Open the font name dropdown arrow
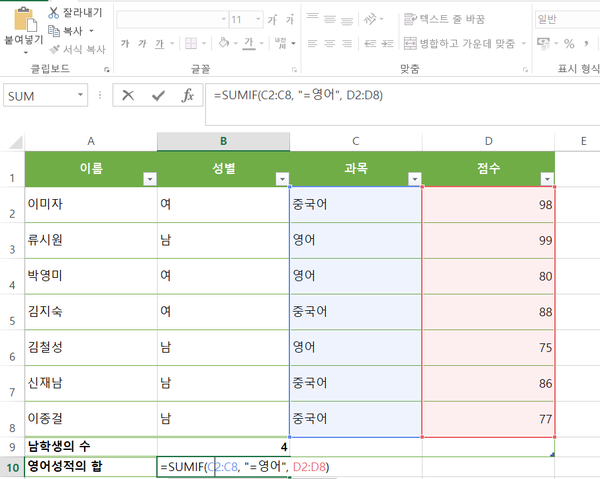This screenshot has height=479, width=600. (224, 19)
